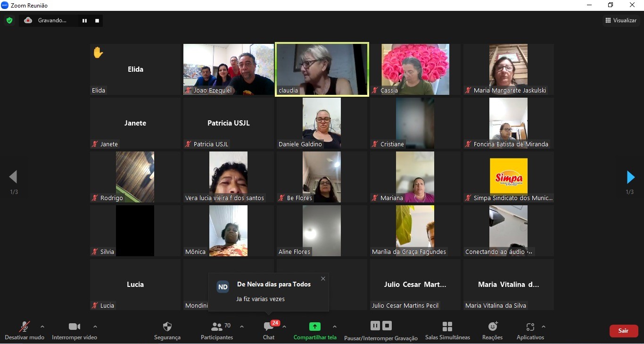This screenshot has height=344, width=644.
Task: Pause recording in the top recording indicator
Action: coord(85,21)
